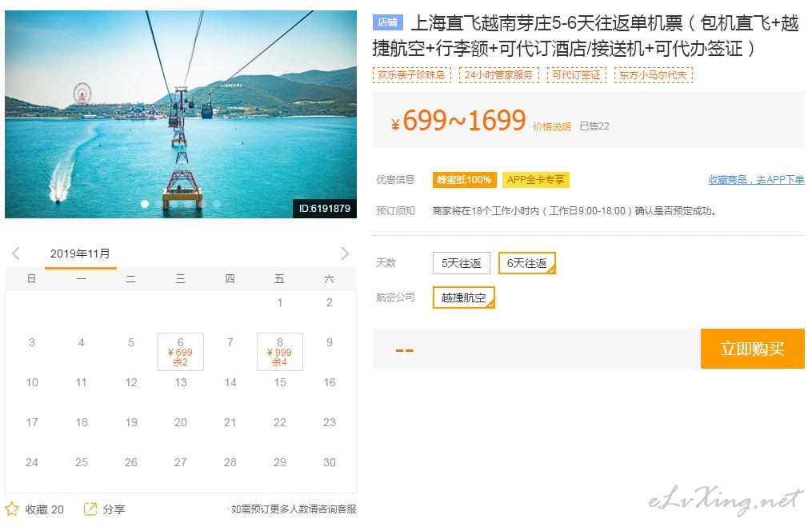Click the 欢乐亲子珍珠岛 tag

[411, 75]
